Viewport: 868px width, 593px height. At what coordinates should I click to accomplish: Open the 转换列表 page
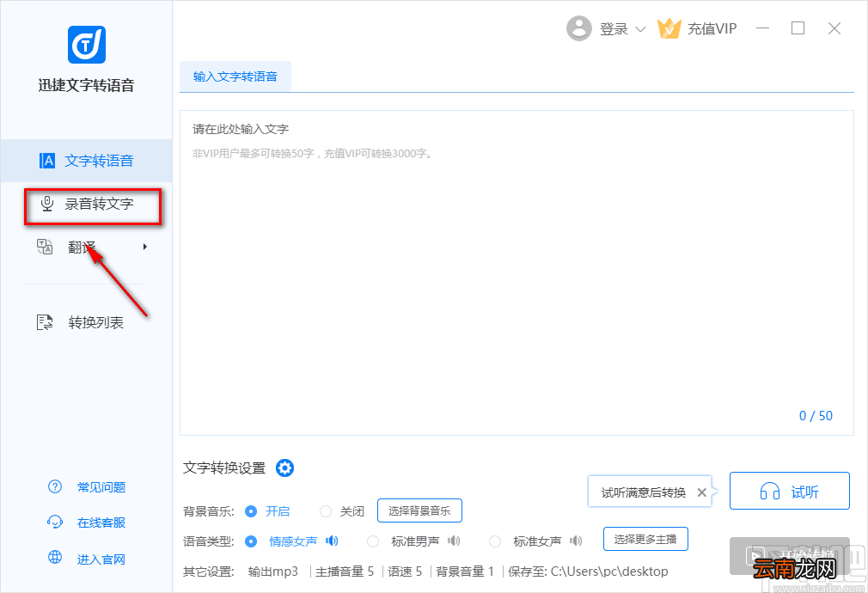(x=86, y=322)
